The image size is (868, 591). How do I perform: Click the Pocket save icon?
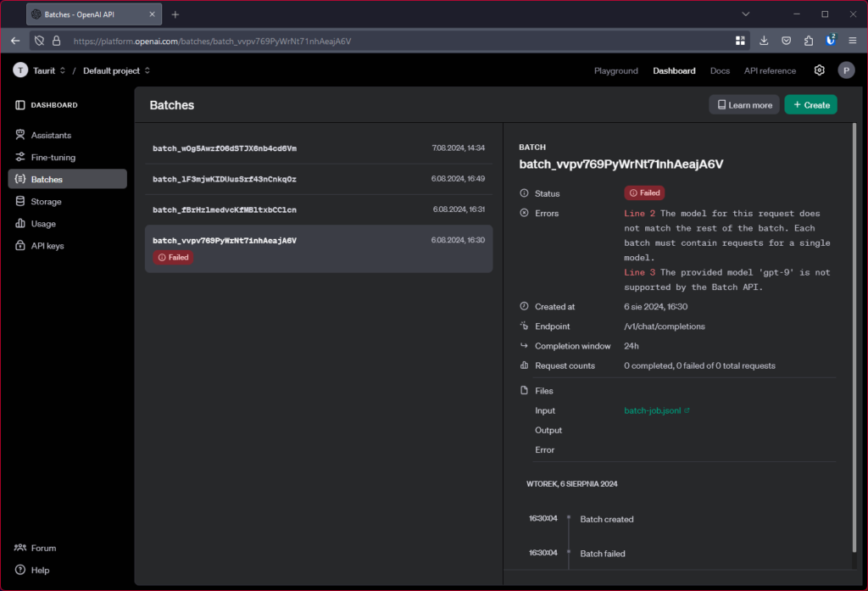coord(786,41)
